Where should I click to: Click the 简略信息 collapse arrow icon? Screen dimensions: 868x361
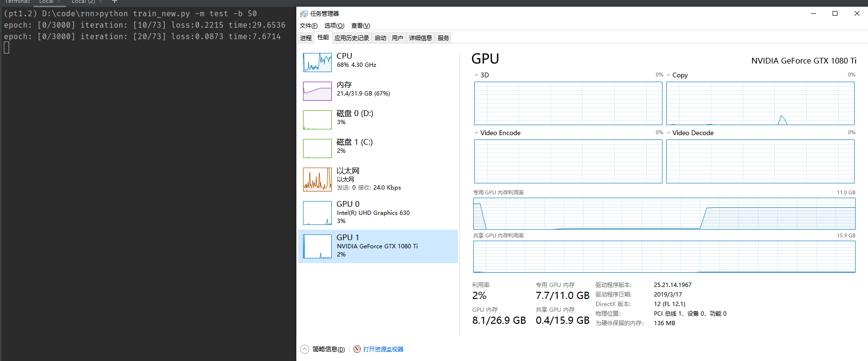305,349
